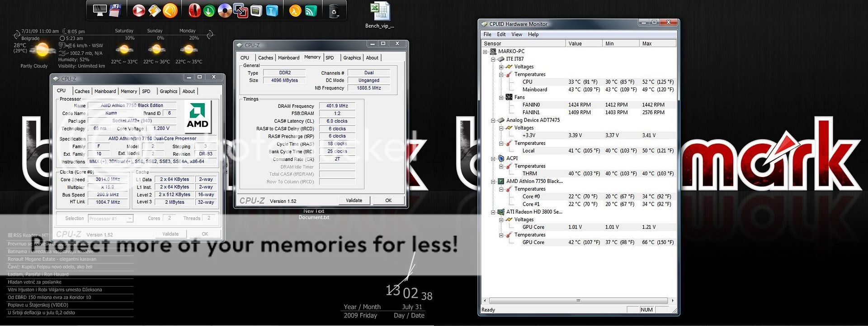Launch Winamp from the dock
The image size is (868, 326).
154,10
